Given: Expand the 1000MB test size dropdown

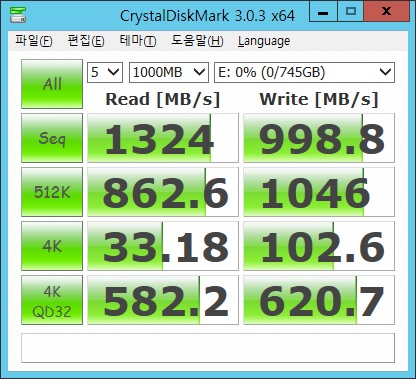Looking at the screenshot, I should (x=169, y=72).
